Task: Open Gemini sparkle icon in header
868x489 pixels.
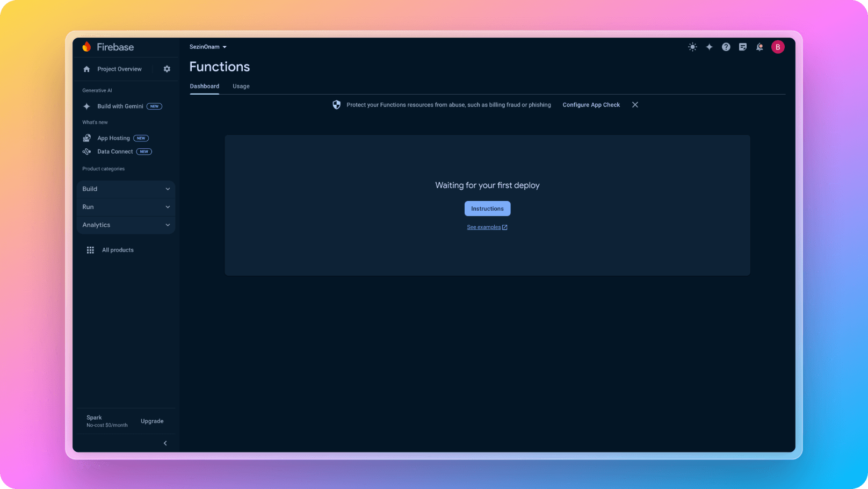Action: pyautogui.click(x=709, y=47)
